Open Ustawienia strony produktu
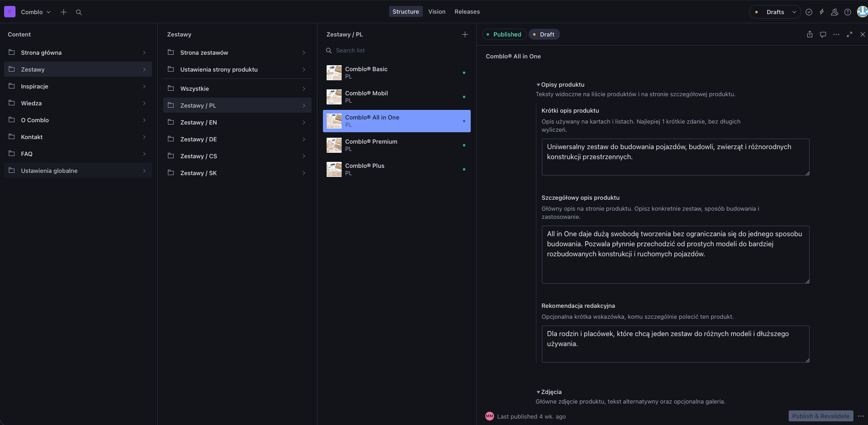The image size is (868, 425). point(237,69)
